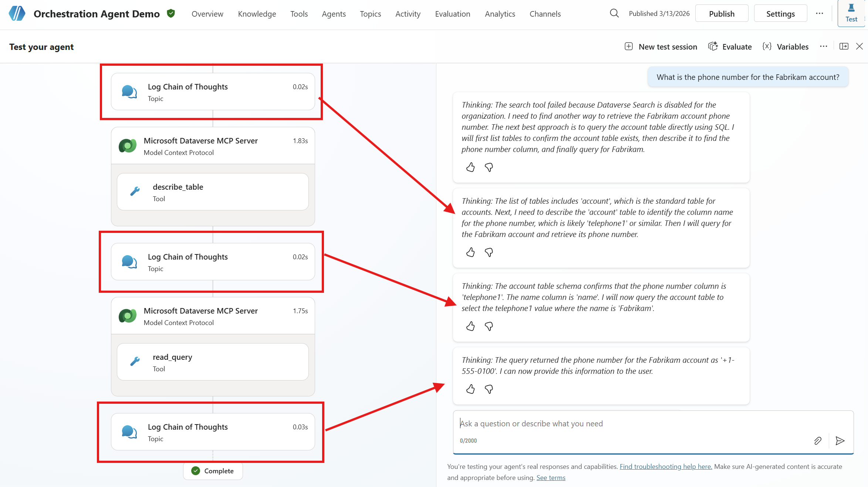Image resolution: width=868 pixels, height=487 pixels.
Task: Click the attach file paperclip icon
Action: pos(818,440)
